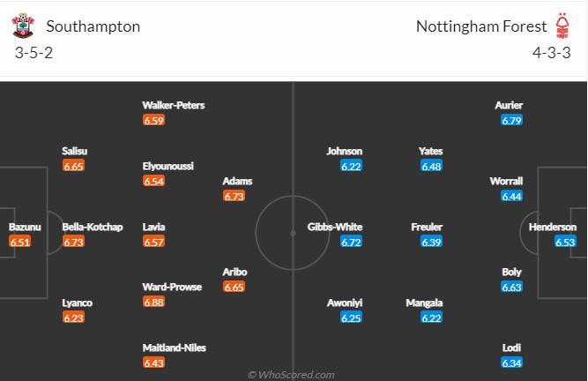588x381 pixels.
Task: Select Ward-Prowse's 6.88 rating badge
Action: pos(153,302)
